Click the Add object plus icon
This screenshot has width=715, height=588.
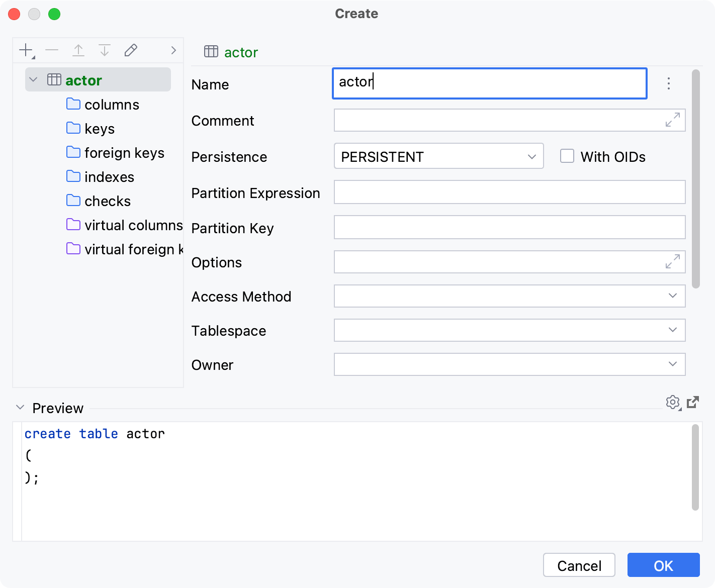pyautogui.click(x=26, y=50)
